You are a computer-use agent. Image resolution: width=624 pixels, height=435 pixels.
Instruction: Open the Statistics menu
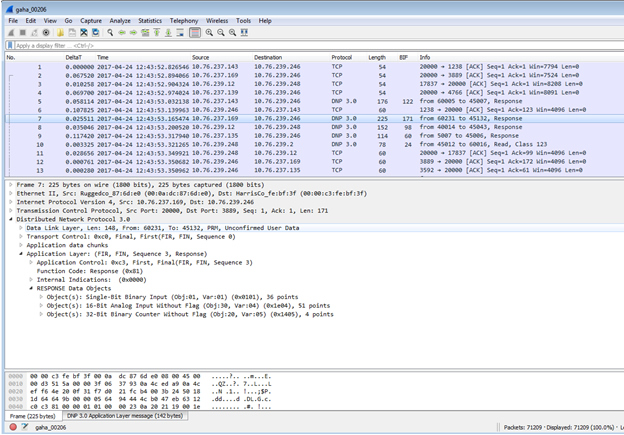coord(150,21)
